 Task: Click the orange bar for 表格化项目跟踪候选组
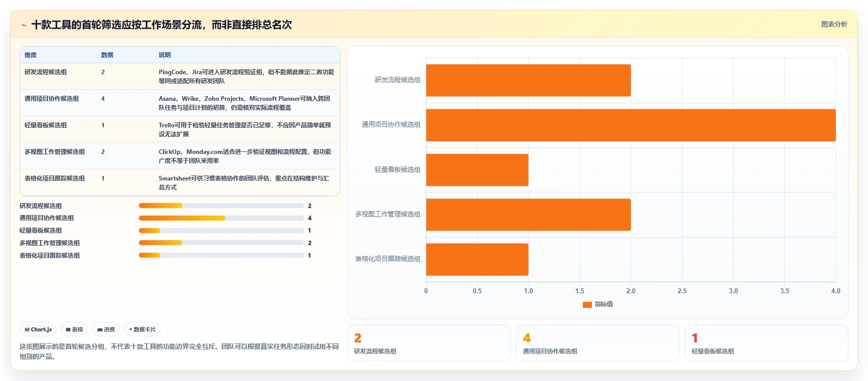(x=477, y=259)
